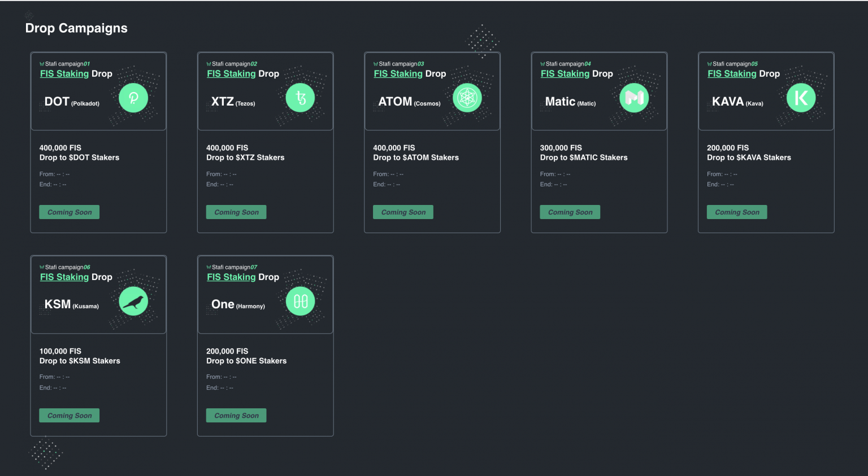Select the One (Harmony) banner title
868x476 pixels.
tap(238, 305)
